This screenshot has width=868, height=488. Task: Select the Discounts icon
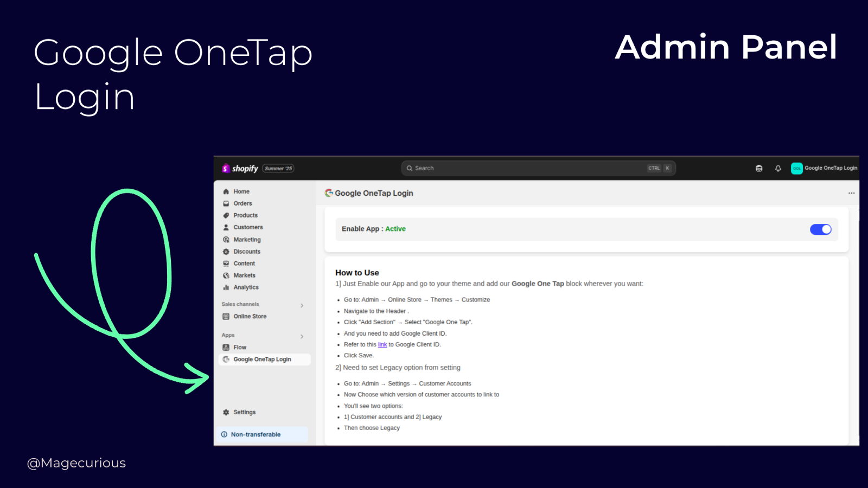pyautogui.click(x=226, y=251)
